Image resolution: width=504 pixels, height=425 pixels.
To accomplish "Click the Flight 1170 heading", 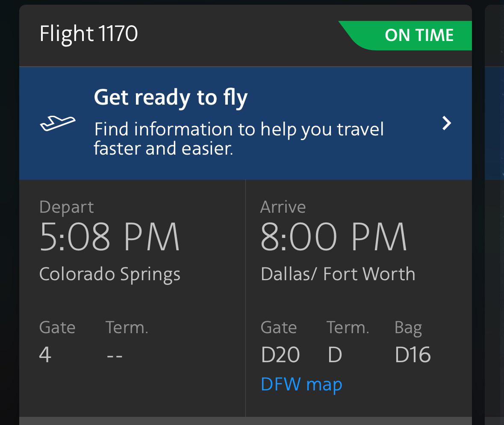I will click(x=89, y=33).
